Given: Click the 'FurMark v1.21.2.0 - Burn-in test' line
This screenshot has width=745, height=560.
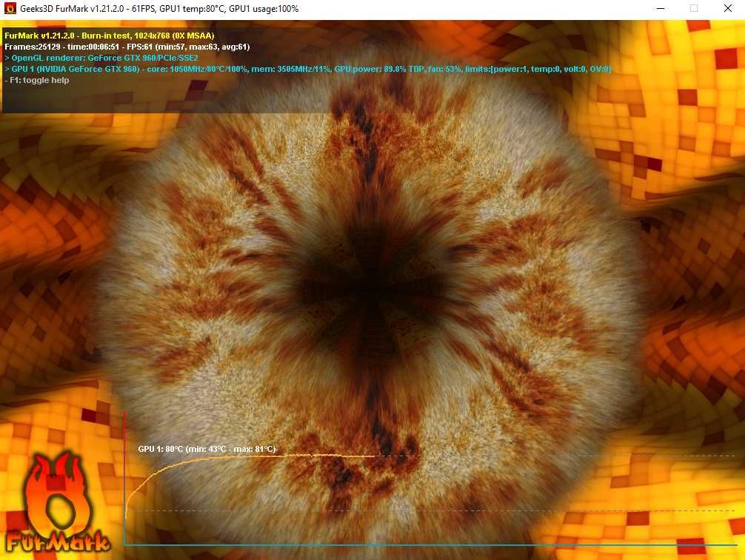Looking at the screenshot, I should pos(110,36).
